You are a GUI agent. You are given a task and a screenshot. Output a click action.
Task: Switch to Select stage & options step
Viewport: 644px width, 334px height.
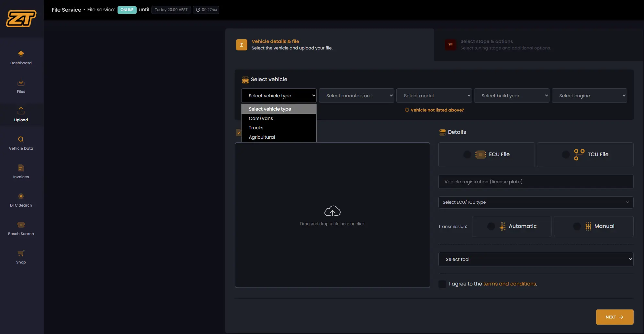(539, 45)
